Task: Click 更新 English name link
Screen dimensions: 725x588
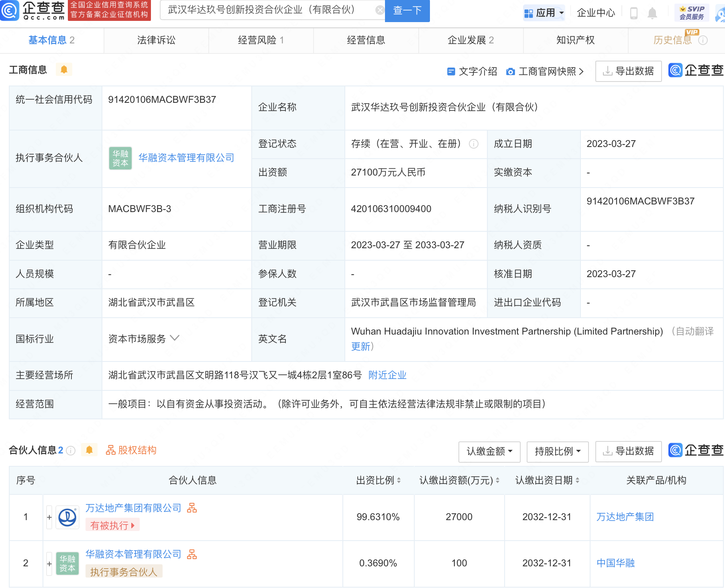Action: pos(360,347)
